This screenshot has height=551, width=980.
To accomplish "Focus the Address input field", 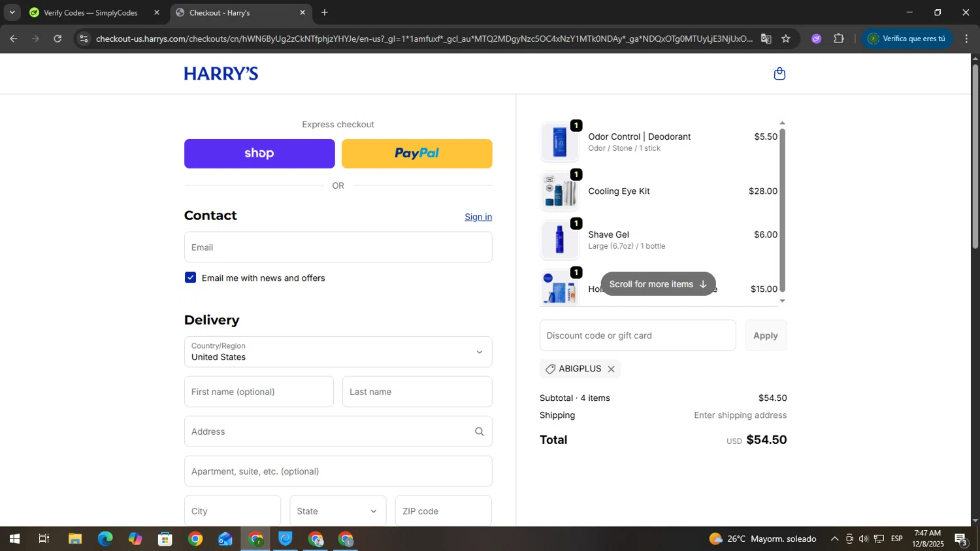I will coord(338,432).
